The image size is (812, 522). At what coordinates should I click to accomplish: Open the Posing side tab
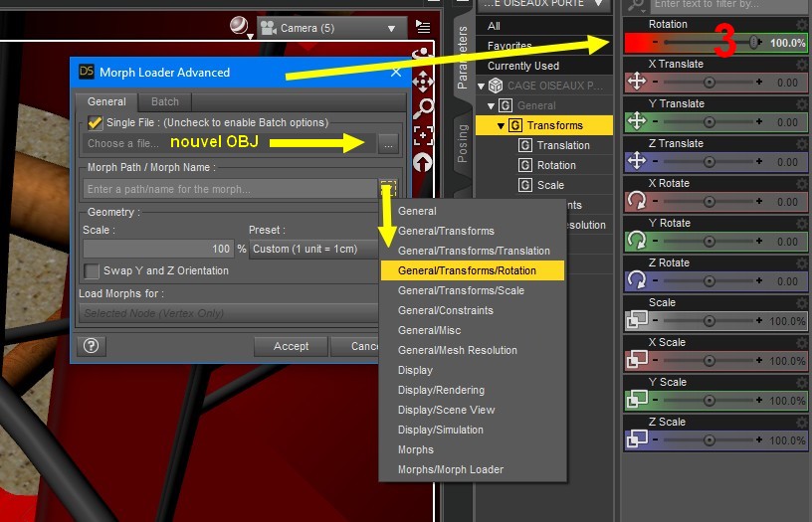tap(462, 144)
